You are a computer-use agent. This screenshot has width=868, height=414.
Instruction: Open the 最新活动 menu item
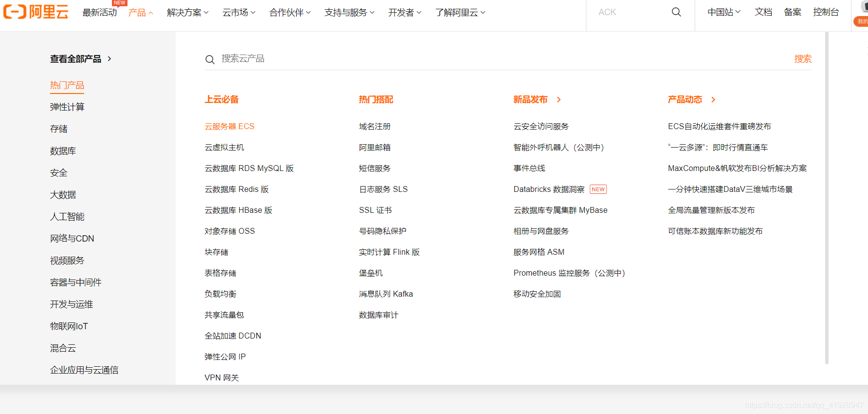click(x=100, y=13)
